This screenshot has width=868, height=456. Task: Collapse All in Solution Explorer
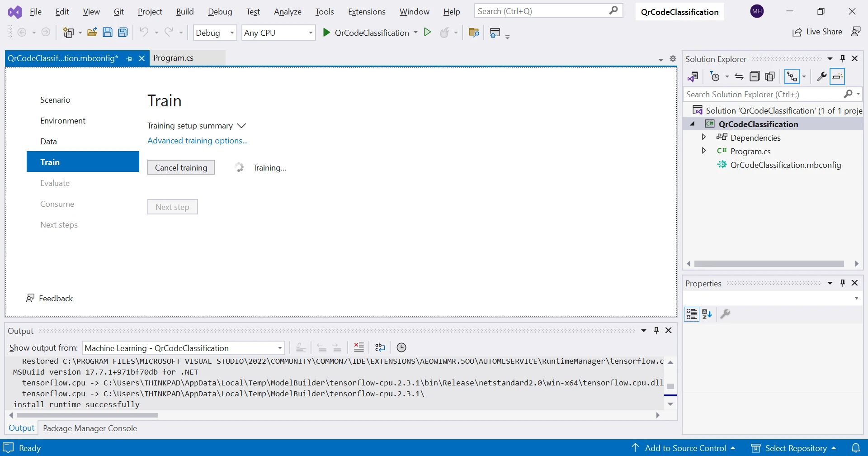(755, 76)
